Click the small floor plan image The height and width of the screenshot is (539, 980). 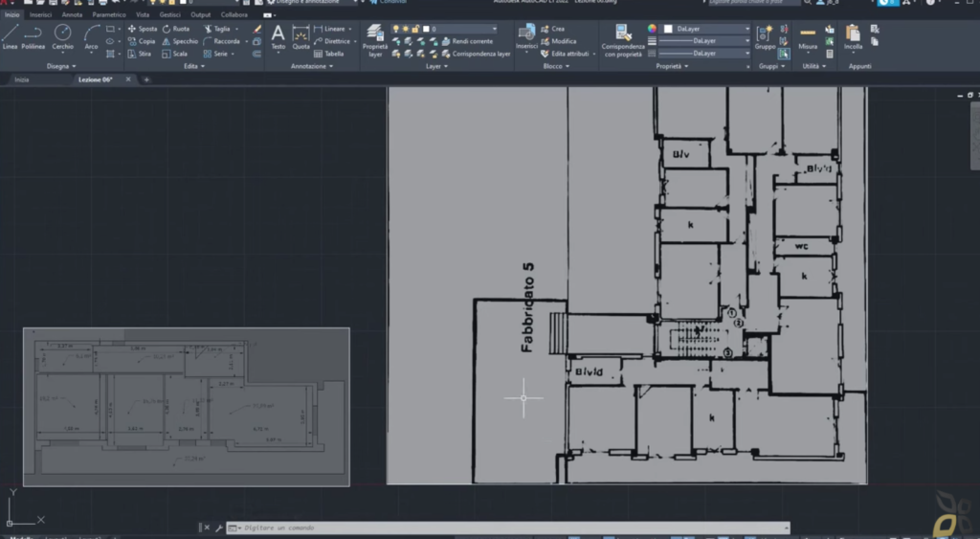(187, 407)
